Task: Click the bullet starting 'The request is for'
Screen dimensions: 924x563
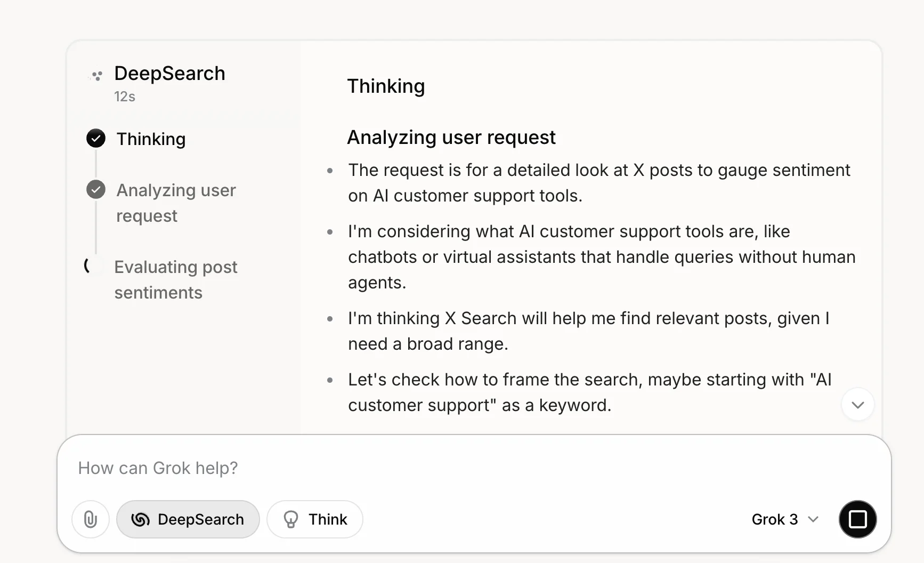Action: coord(599,183)
